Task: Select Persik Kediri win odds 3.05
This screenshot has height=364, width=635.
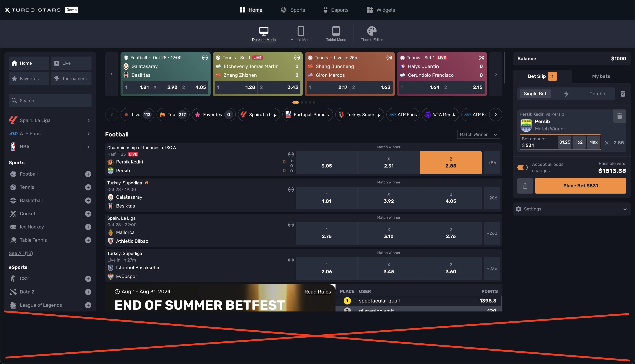Action: (x=326, y=163)
